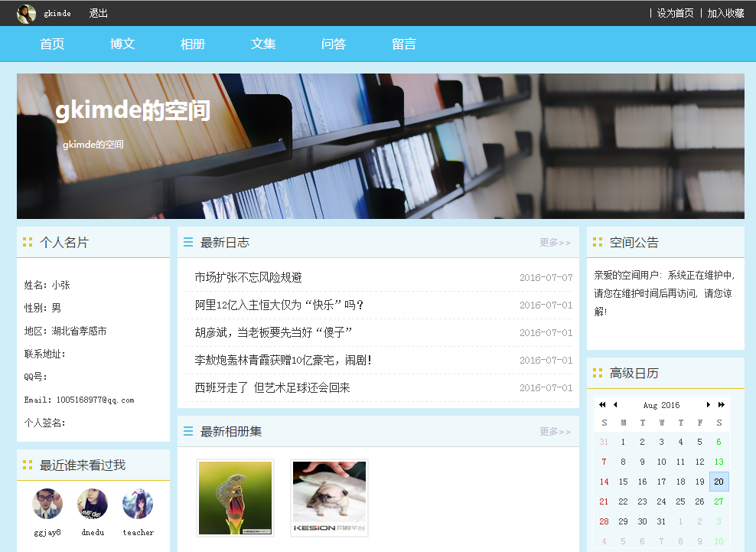
Task: Open the puppy album thumbnail
Action: point(329,498)
